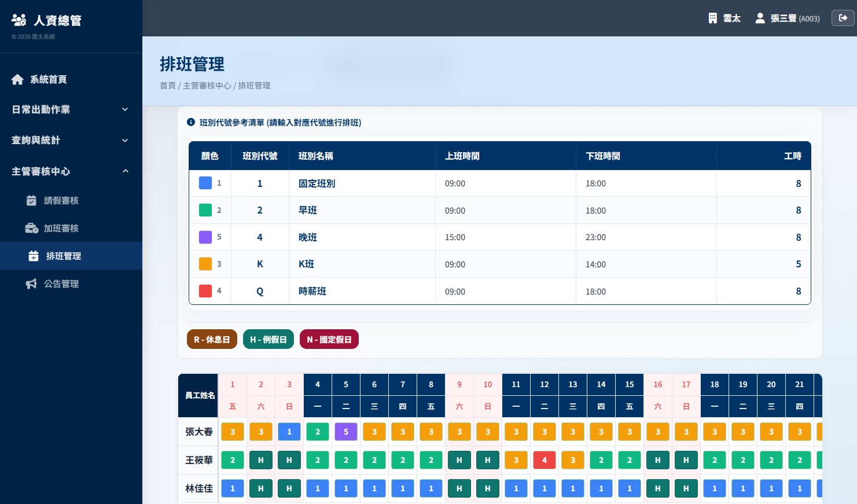Click 王筱華's red 4 shift on day 12
This screenshot has height=504, width=857.
545,460
